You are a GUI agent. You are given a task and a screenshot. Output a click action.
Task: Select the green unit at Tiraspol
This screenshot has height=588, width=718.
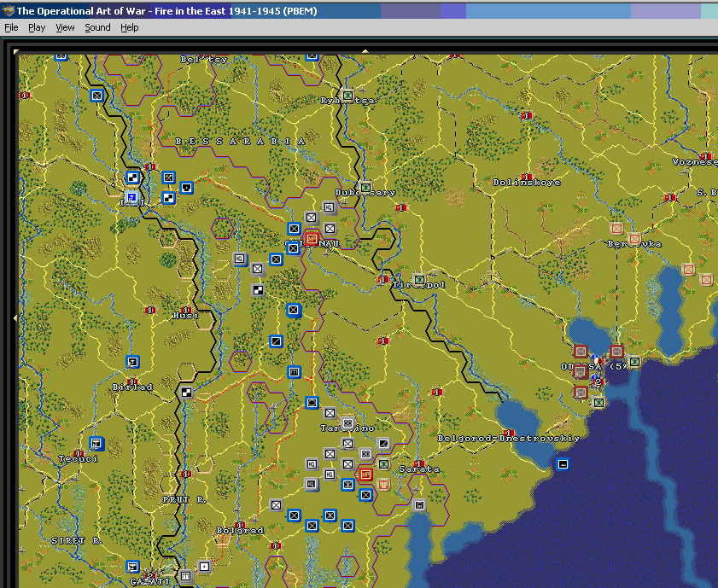point(419,280)
